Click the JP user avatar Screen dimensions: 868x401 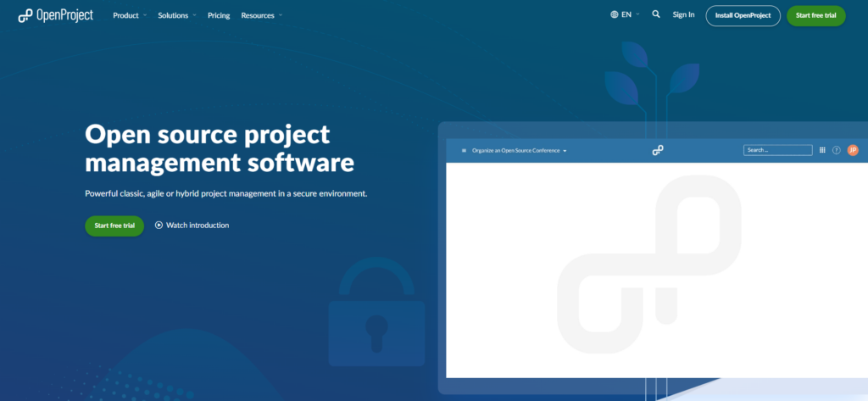(853, 150)
